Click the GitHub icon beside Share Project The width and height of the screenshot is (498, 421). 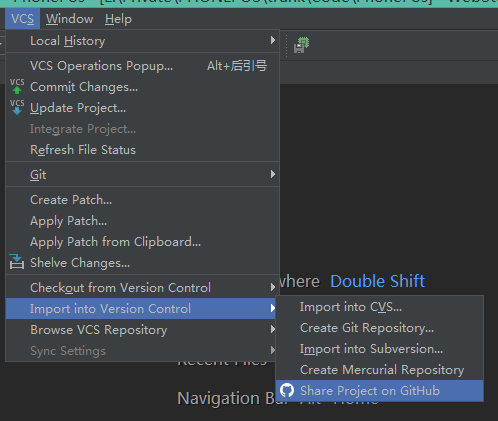[x=287, y=390]
